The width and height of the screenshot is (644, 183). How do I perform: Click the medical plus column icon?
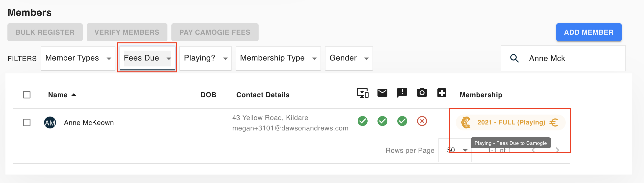(442, 93)
